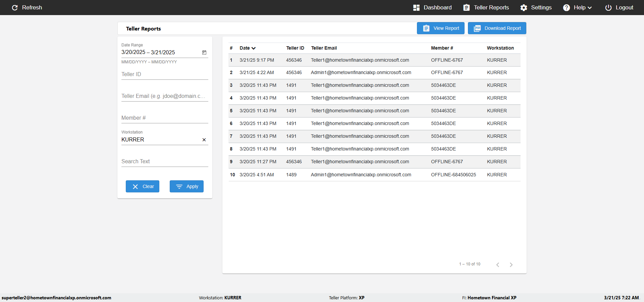The width and height of the screenshot is (644, 302).
Task: Click Teller1 email in row 5
Action: pos(360,111)
